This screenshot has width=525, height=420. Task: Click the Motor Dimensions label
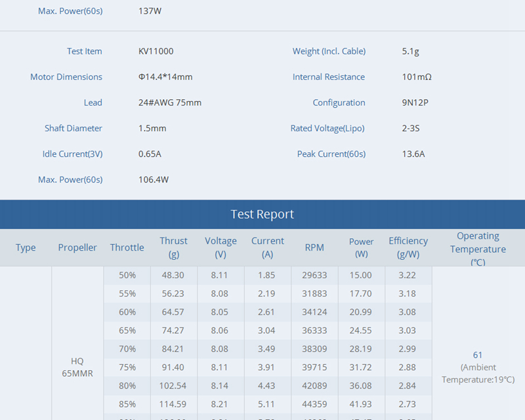pos(66,77)
